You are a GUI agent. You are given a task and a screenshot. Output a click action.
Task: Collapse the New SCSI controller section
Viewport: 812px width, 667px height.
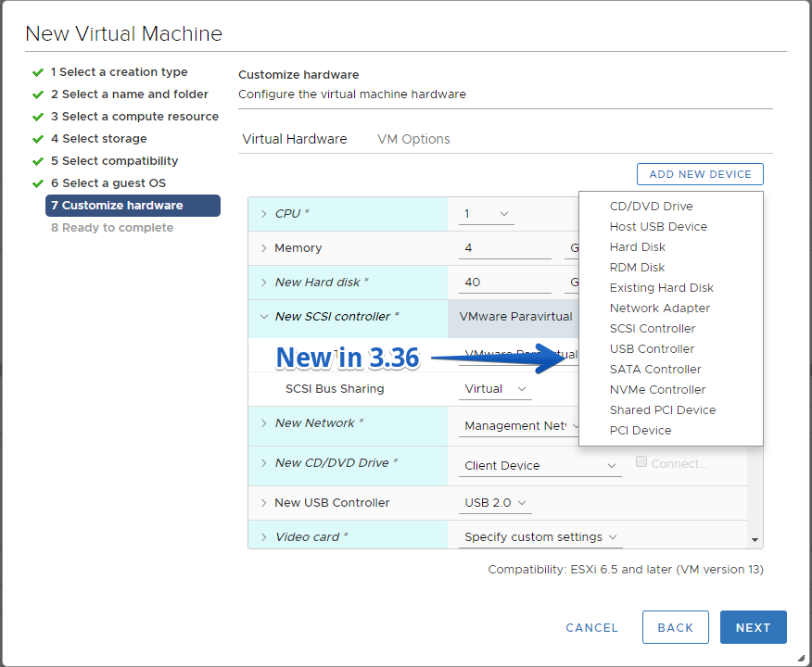click(263, 316)
